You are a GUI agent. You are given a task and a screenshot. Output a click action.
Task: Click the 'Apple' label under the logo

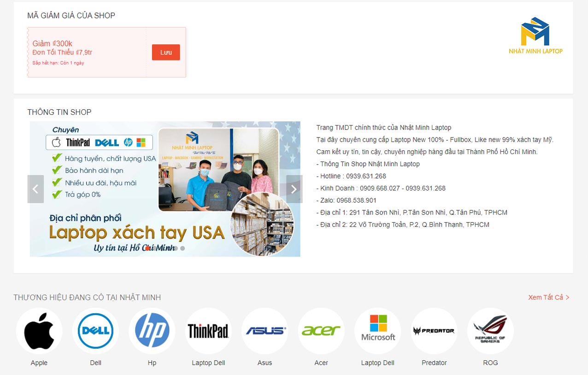pyautogui.click(x=39, y=363)
